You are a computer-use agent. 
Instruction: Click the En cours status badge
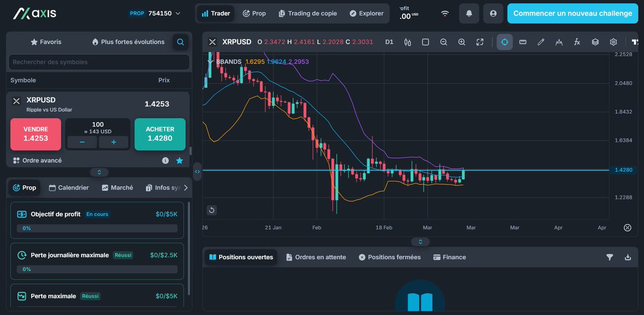coord(97,214)
